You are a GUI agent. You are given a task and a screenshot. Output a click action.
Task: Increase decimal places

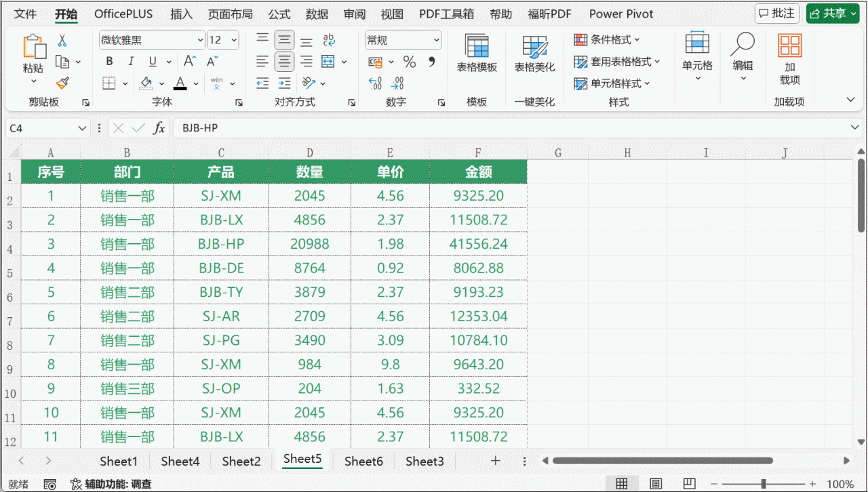[375, 83]
